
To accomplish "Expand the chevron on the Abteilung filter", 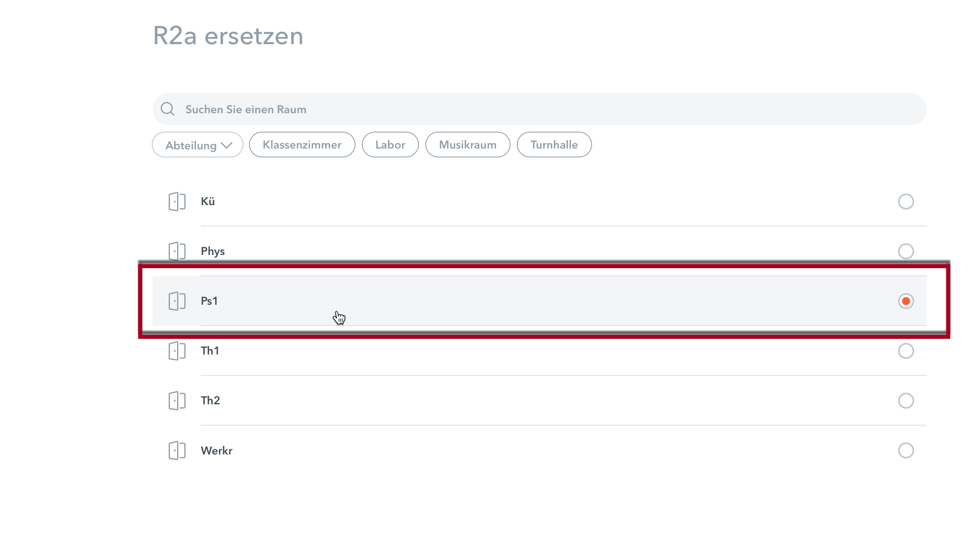I will 227,145.
